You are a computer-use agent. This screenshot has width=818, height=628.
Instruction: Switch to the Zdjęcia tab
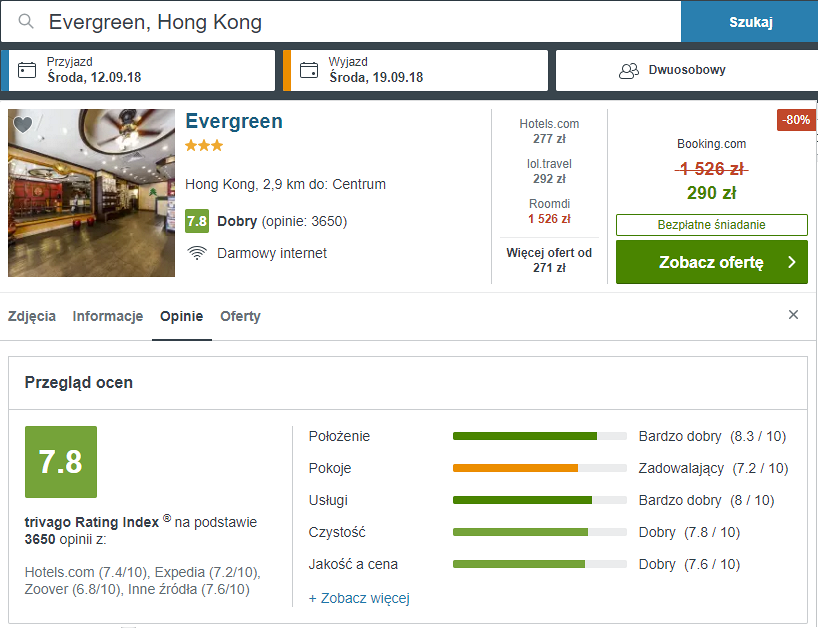click(32, 316)
